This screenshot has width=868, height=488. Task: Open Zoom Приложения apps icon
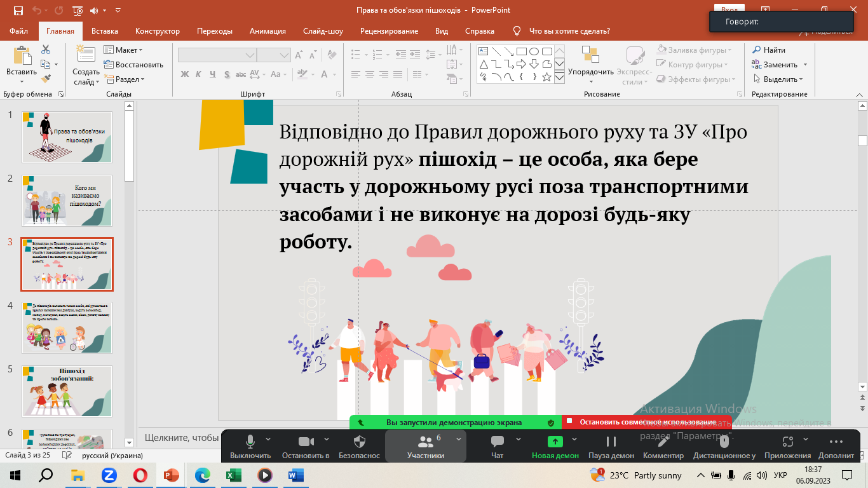788,441
